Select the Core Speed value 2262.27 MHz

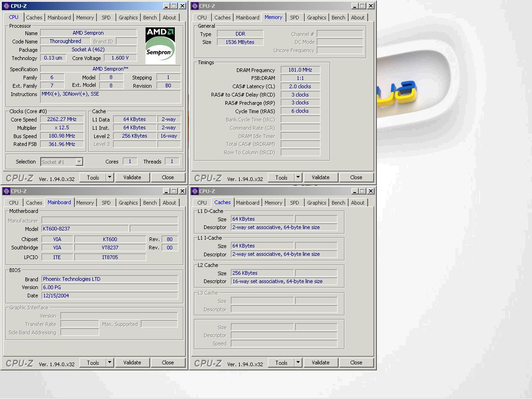click(62, 120)
